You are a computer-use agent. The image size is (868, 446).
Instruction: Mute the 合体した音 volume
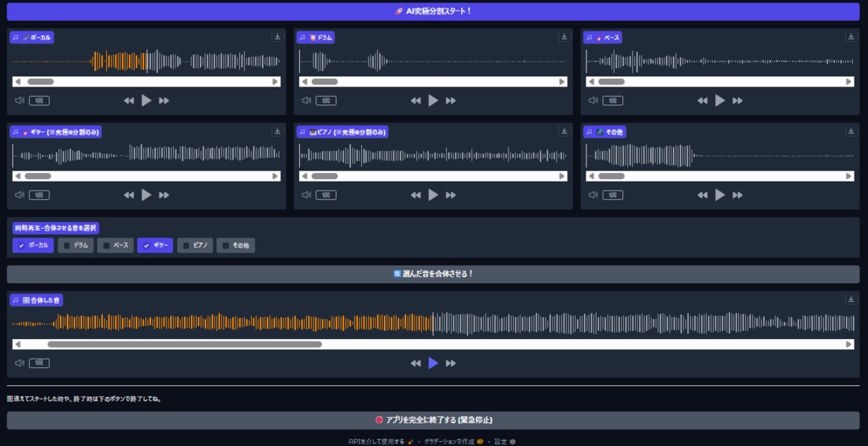point(19,363)
